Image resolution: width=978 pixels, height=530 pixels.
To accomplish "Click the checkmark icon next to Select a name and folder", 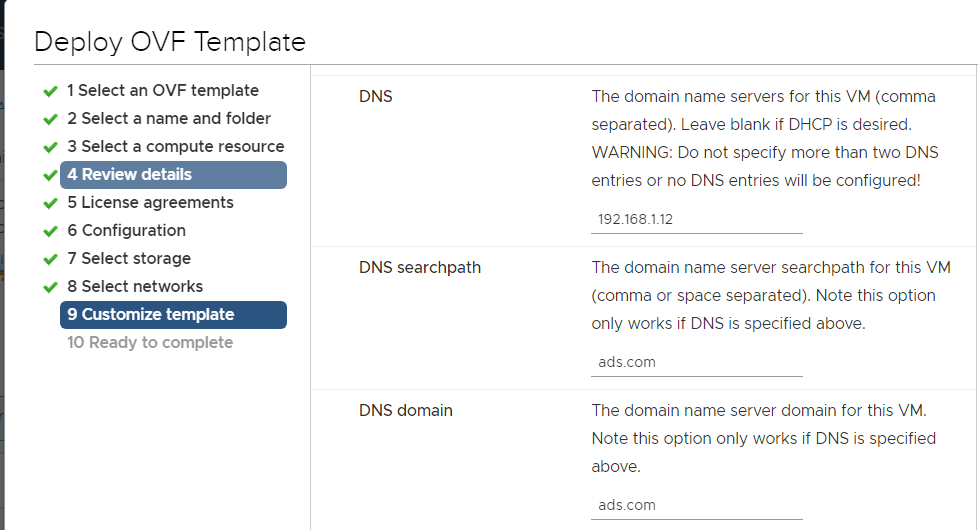I will pyautogui.click(x=51, y=120).
